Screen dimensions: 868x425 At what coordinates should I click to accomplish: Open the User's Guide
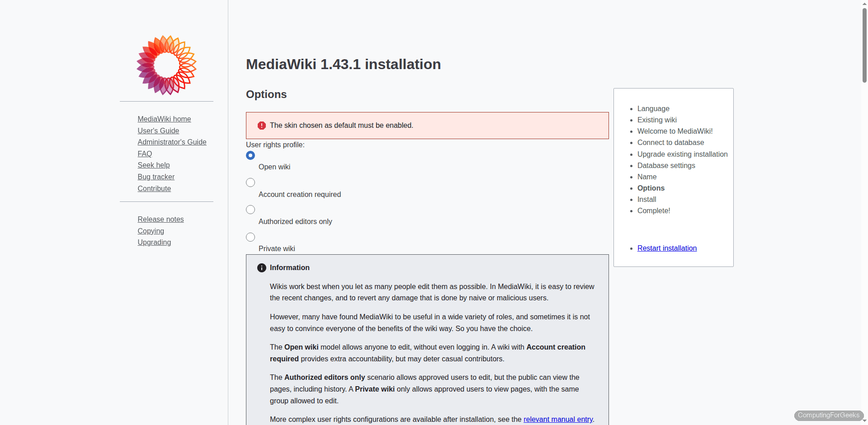pos(158,131)
